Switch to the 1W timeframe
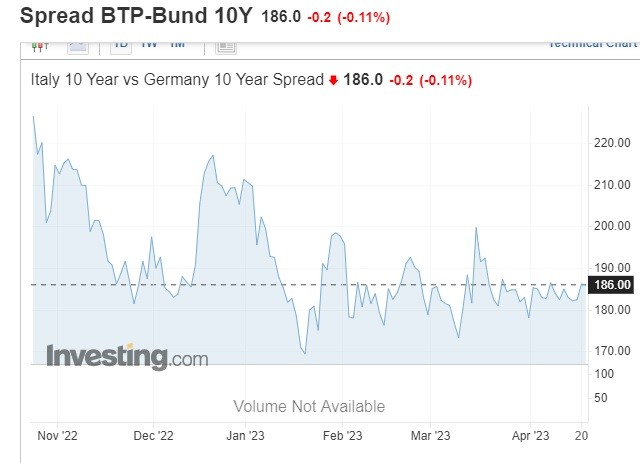Screen dimensions: 640x463 pyautogui.click(x=149, y=44)
